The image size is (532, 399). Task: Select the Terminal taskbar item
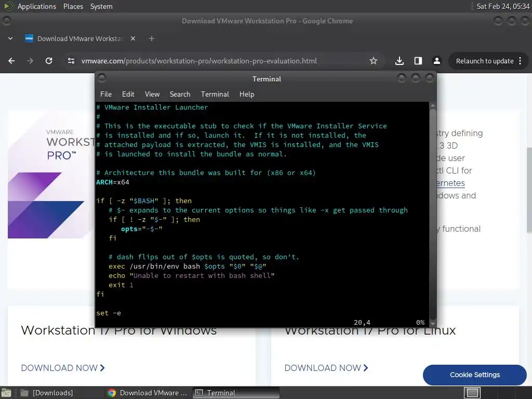236,393
